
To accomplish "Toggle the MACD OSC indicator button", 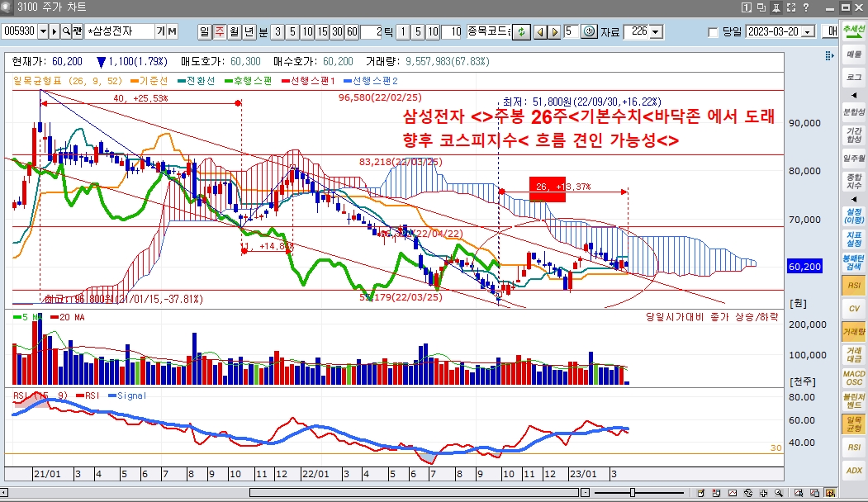I will tap(854, 378).
